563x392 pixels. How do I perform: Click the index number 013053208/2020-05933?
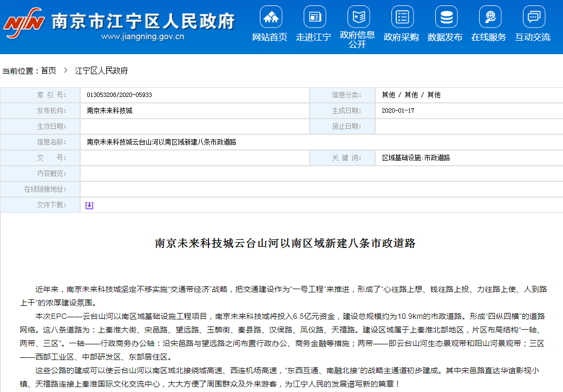point(119,95)
